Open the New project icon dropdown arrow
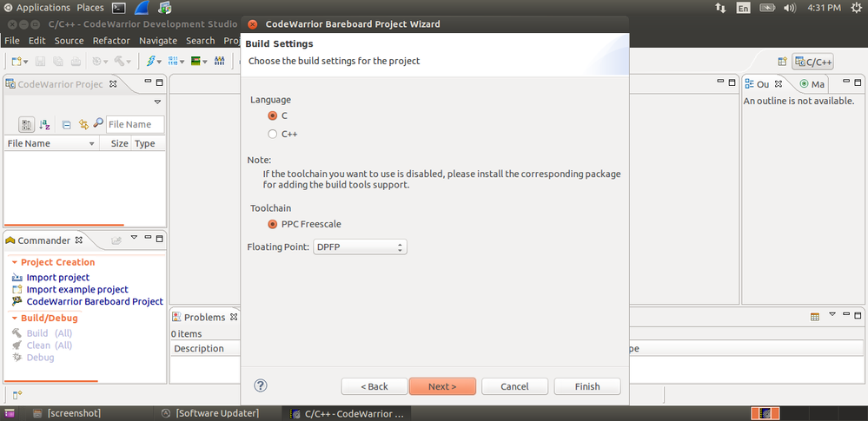 [x=26, y=62]
